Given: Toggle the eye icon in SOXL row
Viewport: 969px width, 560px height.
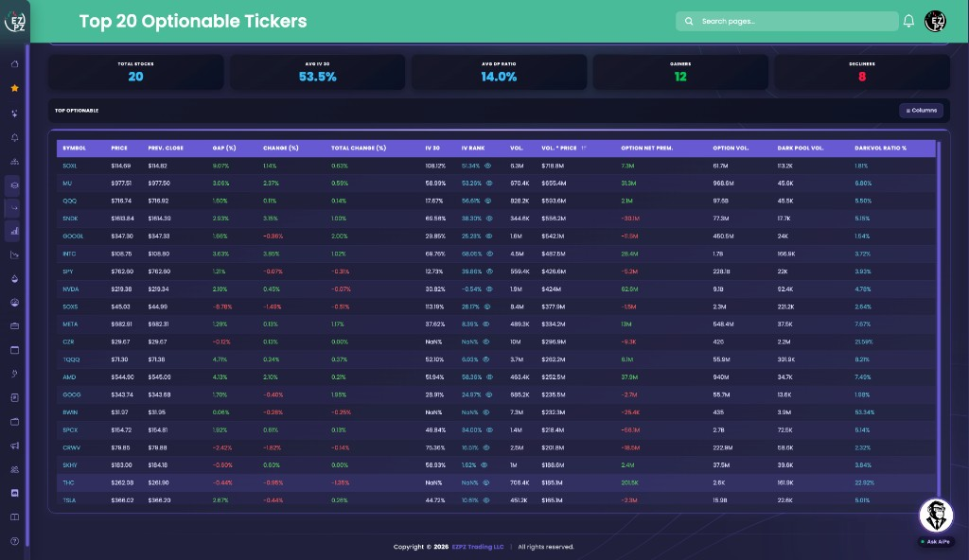Looking at the screenshot, I should coord(487,166).
